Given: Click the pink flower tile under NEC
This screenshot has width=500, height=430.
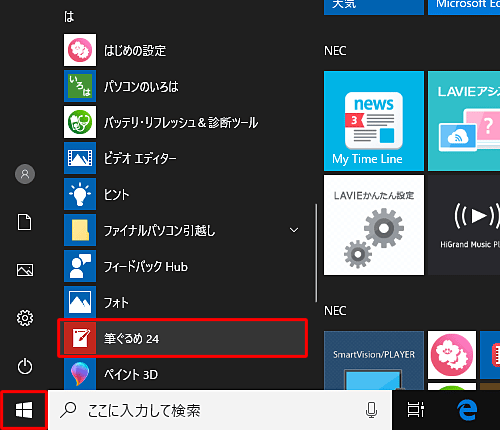Looking at the screenshot, I should click(452, 355).
